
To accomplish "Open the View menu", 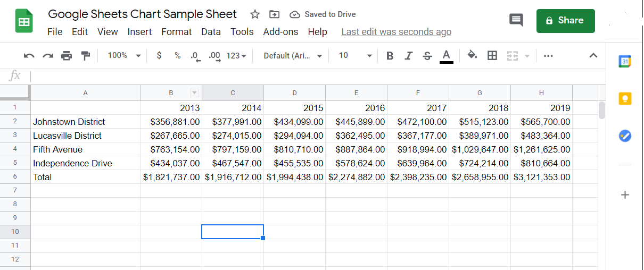I will click(x=108, y=32).
